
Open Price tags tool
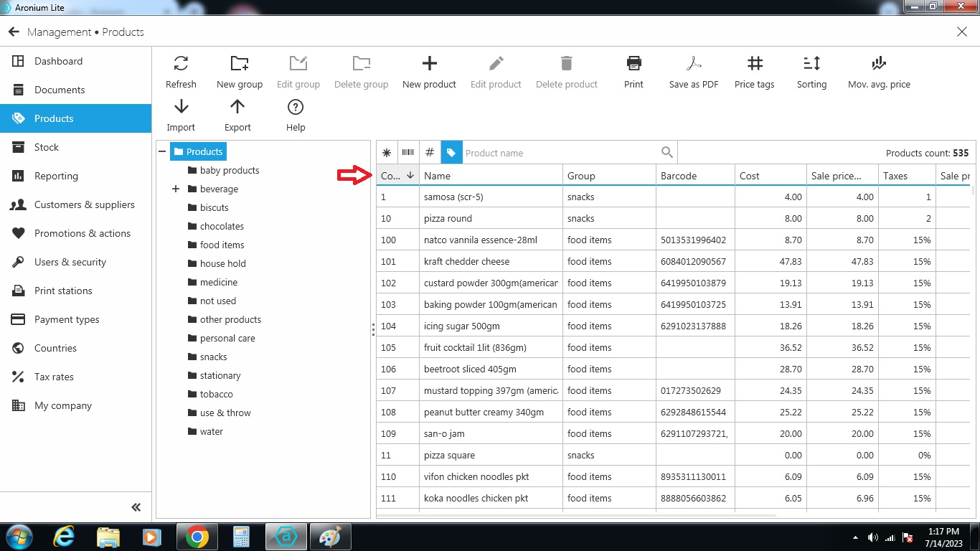point(754,65)
